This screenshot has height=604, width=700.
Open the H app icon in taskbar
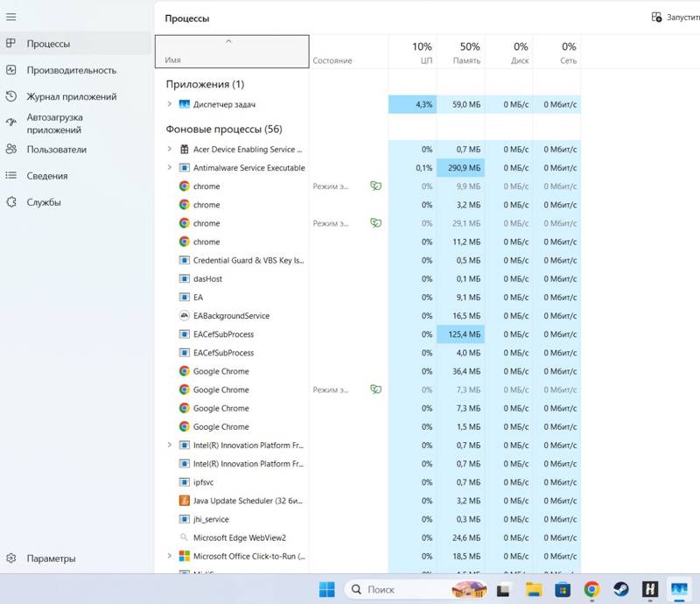point(650,590)
